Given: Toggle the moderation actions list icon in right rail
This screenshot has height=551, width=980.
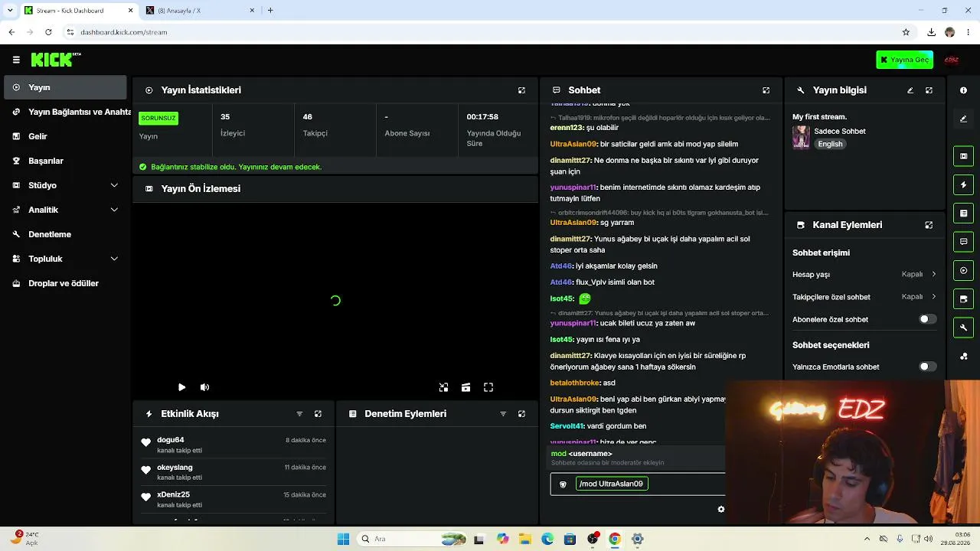Looking at the screenshot, I should click(x=963, y=213).
